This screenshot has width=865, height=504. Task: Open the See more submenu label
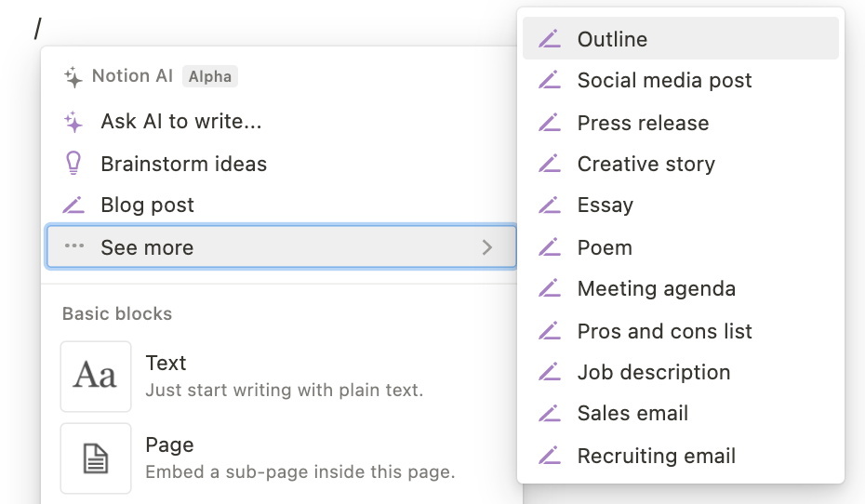[147, 247]
